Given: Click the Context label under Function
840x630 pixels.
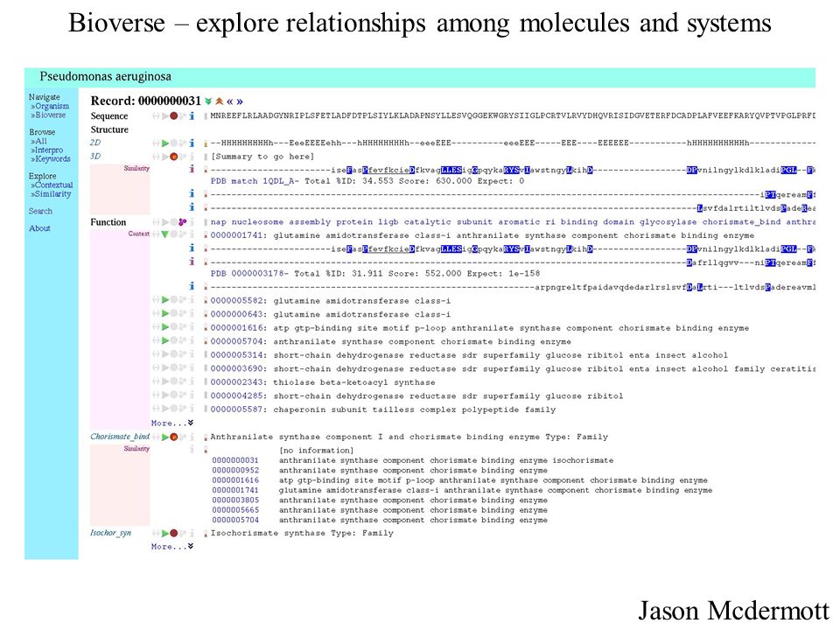Looking at the screenshot, I should pyautogui.click(x=139, y=234).
